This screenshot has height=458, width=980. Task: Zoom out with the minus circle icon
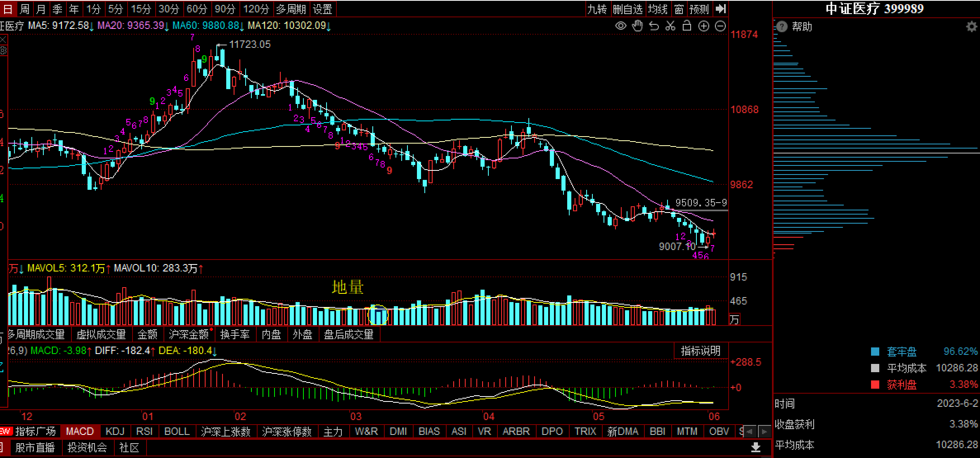click(720, 26)
